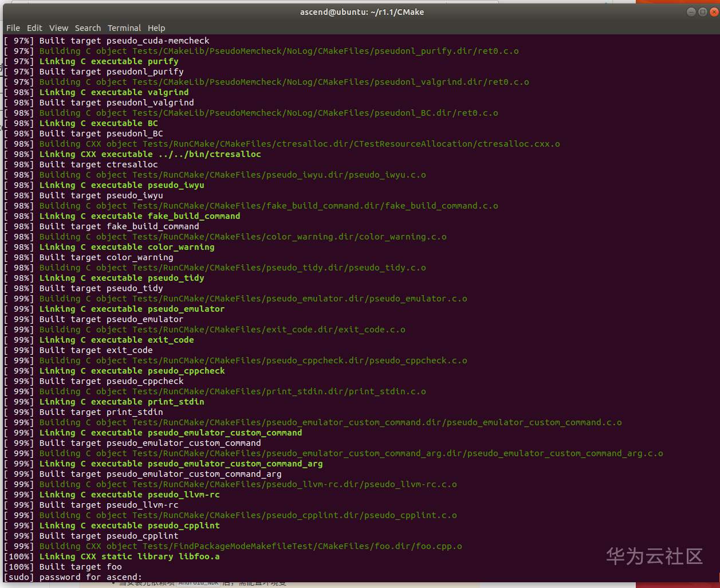720x588 pixels.
Task: Click line 'Built target fake_build_command'
Action: coord(101,226)
